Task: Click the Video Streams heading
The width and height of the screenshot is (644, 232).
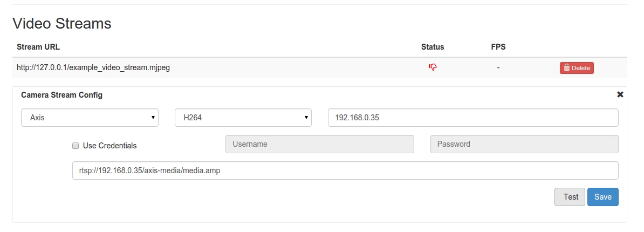Action: [61, 23]
